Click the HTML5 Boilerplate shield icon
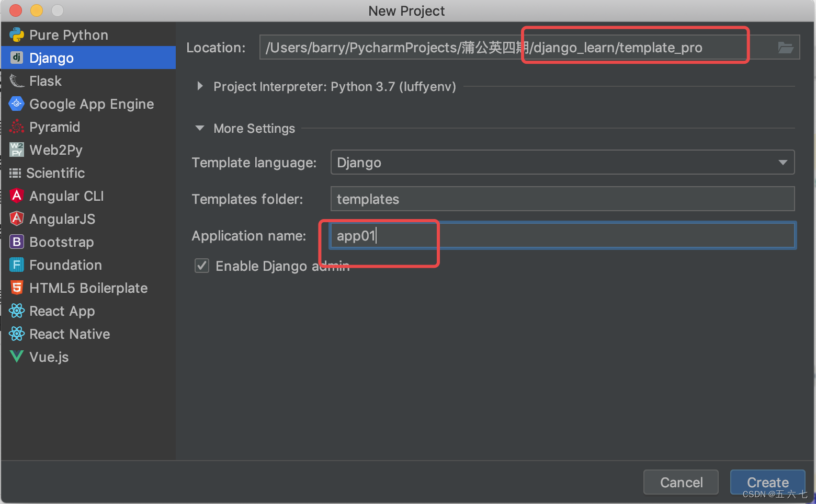This screenshot has width=816, height=504. [17, 288]
